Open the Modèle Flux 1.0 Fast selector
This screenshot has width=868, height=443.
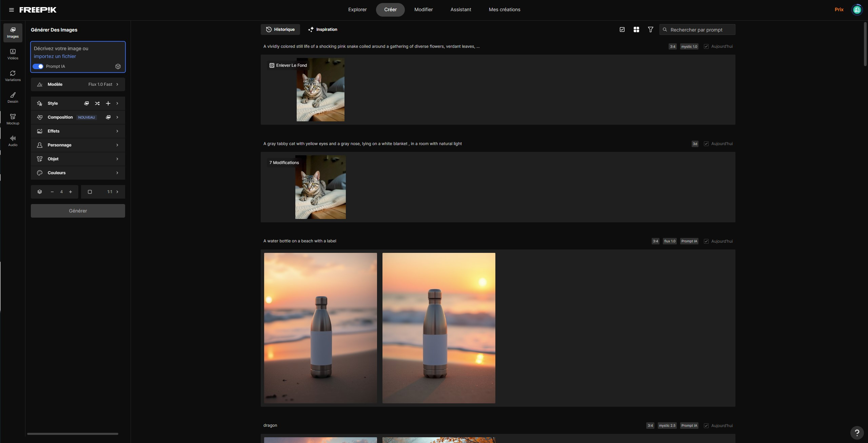point(78,84)
